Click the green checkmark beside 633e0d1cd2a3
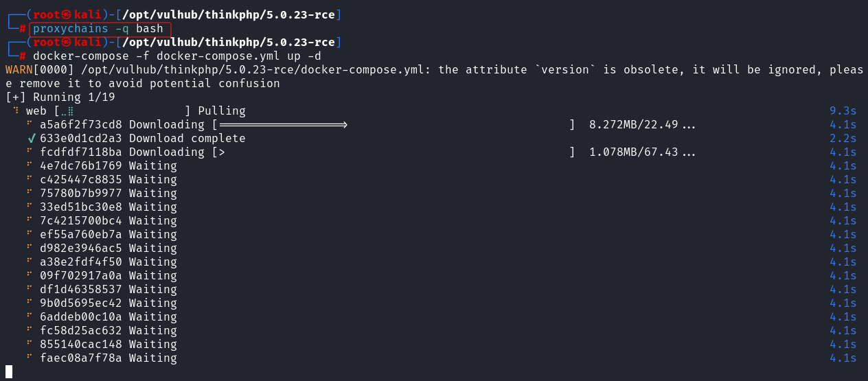Image resolution: width=868 pixels, height=381 pixels. (32, 138)
